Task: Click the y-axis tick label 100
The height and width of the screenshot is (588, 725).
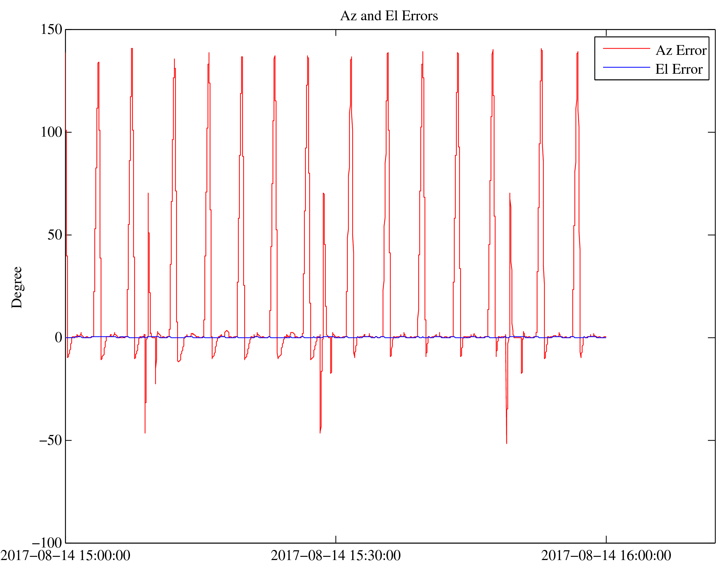Action: pos(51,132)
